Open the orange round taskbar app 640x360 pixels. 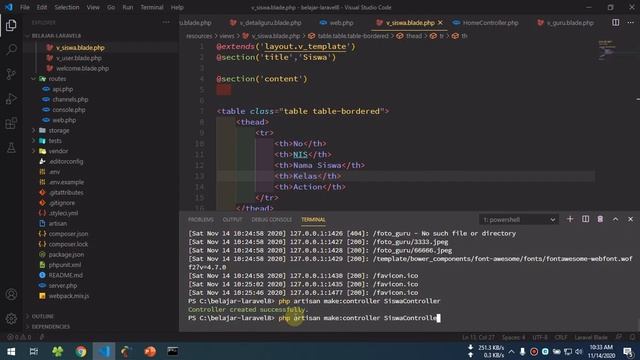[x=150, y=351]
